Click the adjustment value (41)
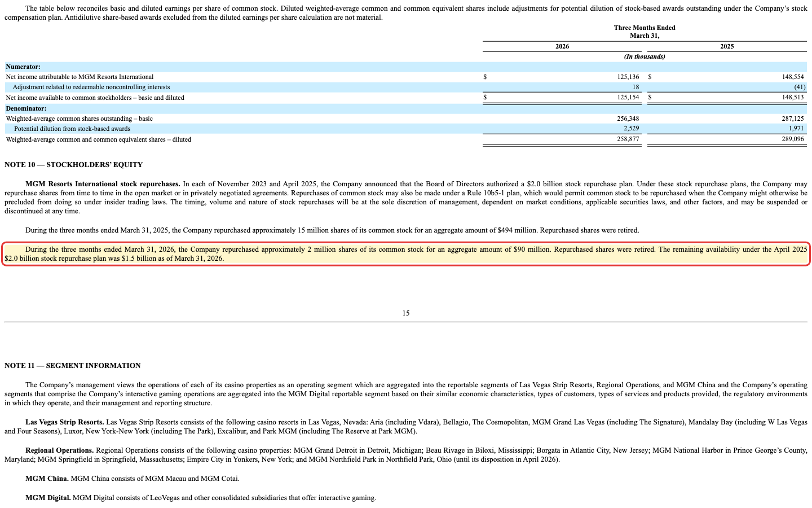 click(x=800, y=87)
